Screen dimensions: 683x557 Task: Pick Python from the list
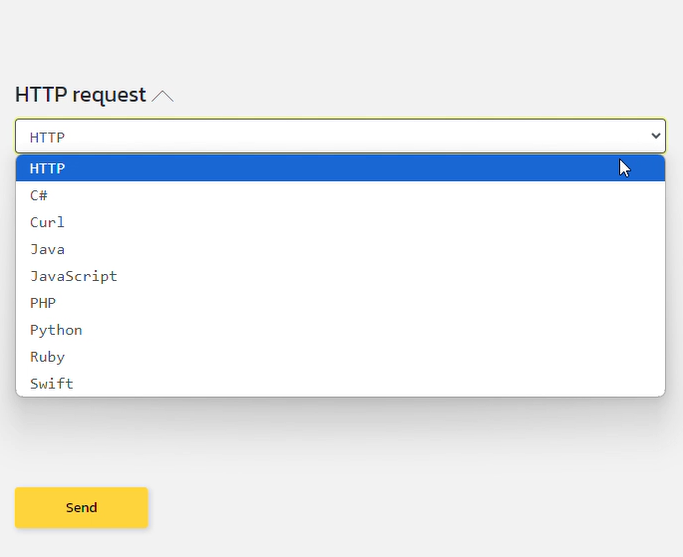point(340,330)
